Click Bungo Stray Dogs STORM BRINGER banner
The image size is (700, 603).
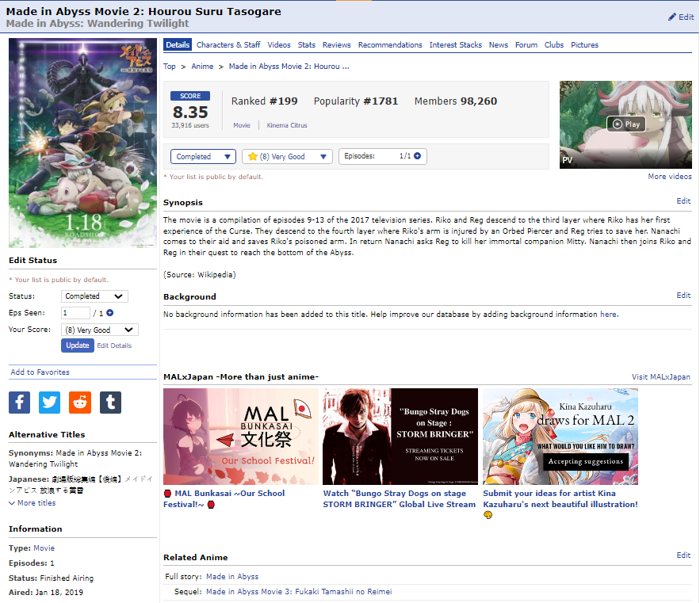click(x=400, y=437)
